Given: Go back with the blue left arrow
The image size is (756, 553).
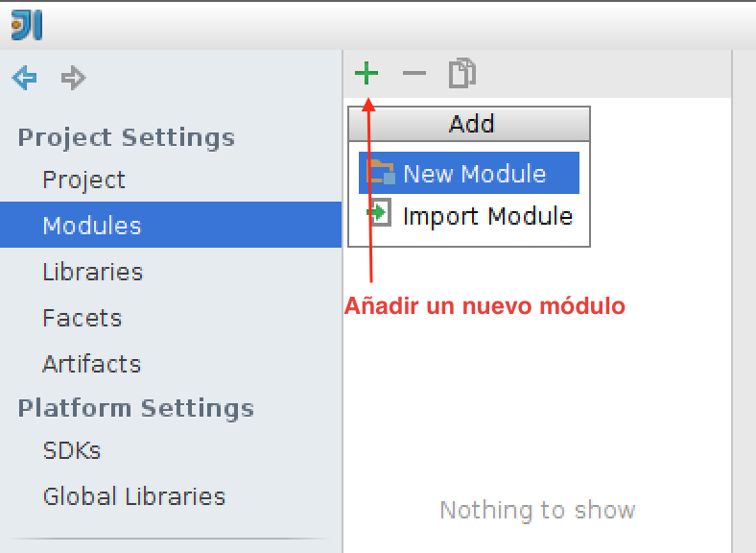Looking at the screenshot, I should coord(25,78).
